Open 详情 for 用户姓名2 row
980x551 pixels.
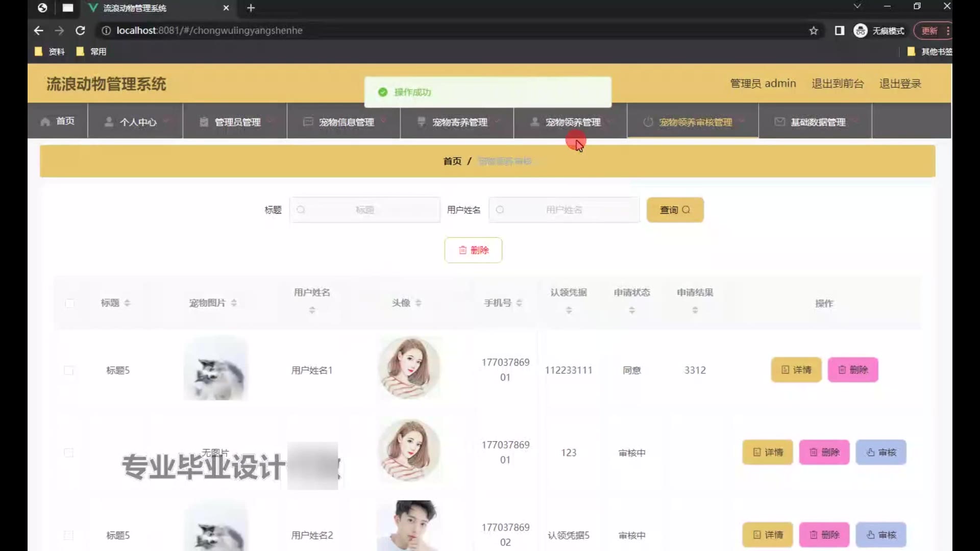point(767,535)
